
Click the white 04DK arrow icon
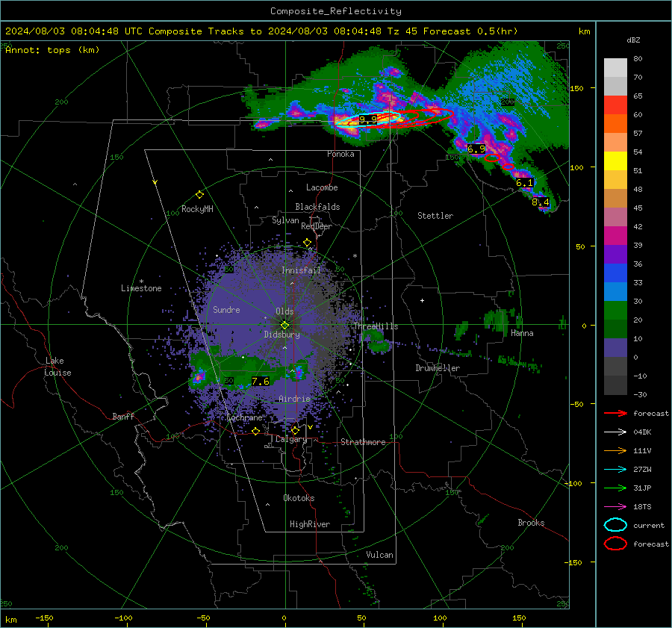point(615,432)
